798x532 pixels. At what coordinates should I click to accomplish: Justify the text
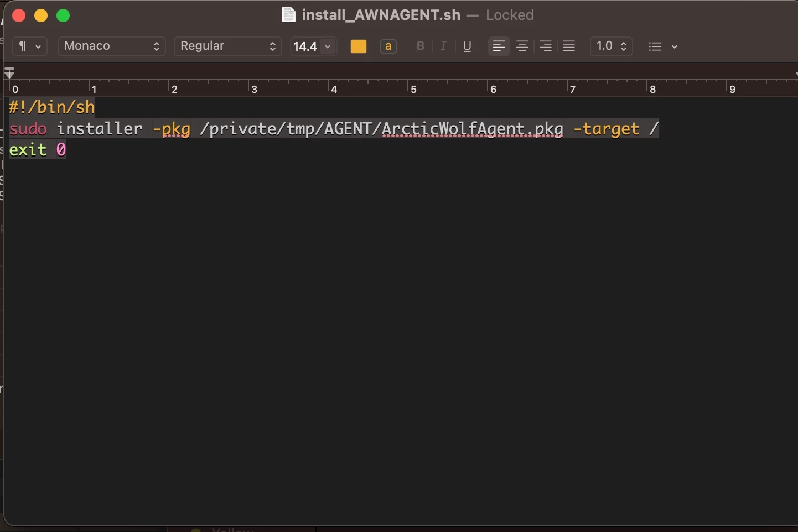coord(569,46)
